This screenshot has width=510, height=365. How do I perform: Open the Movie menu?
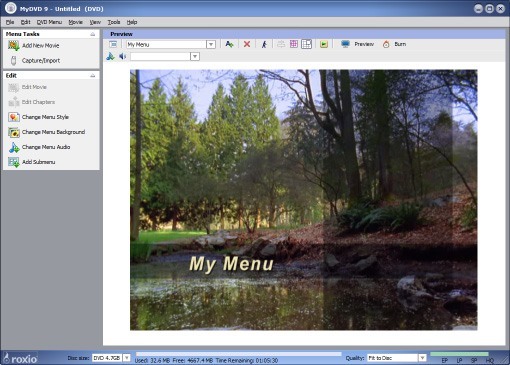(75, 22)
